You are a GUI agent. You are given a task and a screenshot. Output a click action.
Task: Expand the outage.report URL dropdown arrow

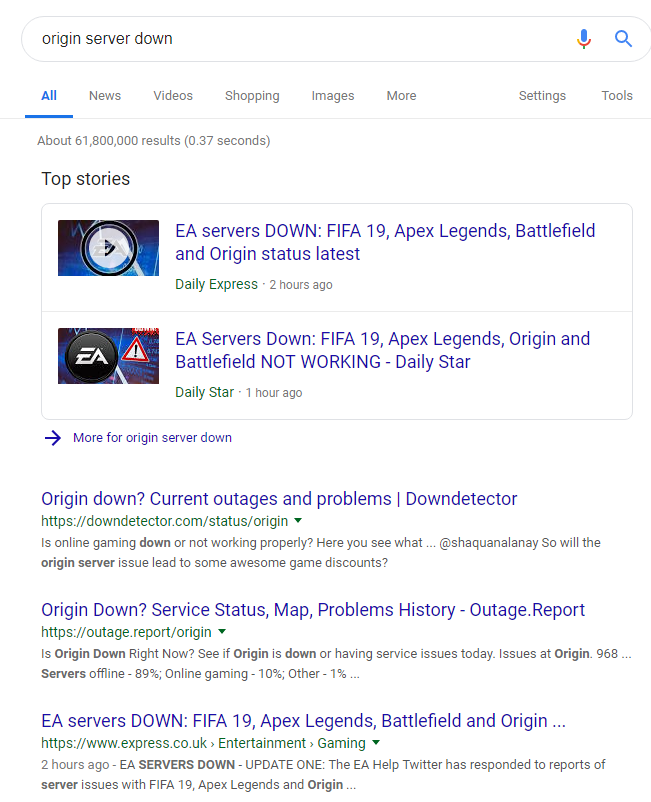click(x=222, y=632)
